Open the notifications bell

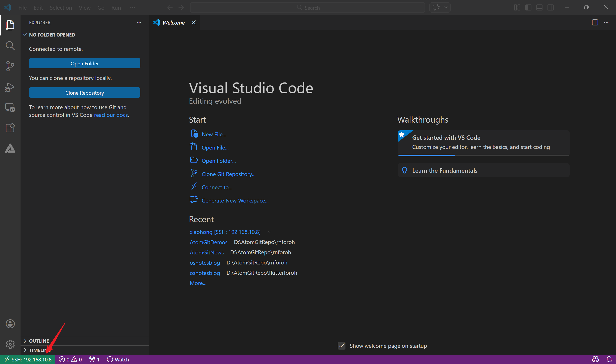point(609,359)
